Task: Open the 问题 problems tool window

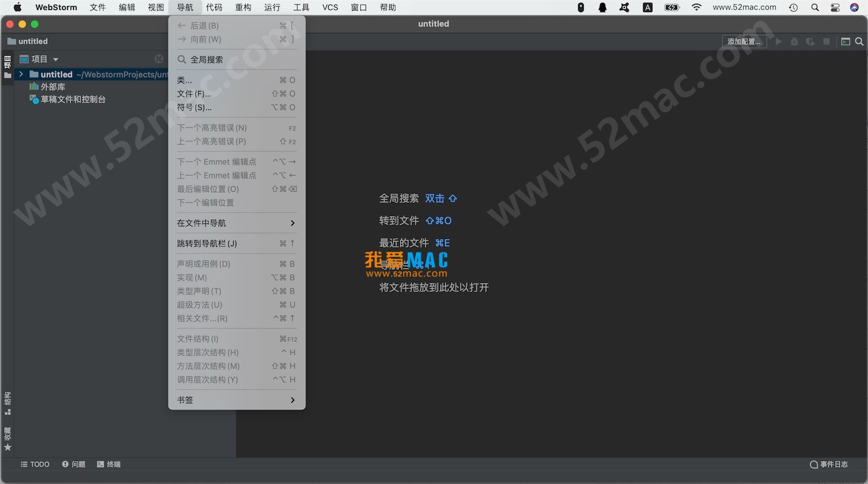Action: (x=74, y=464)
